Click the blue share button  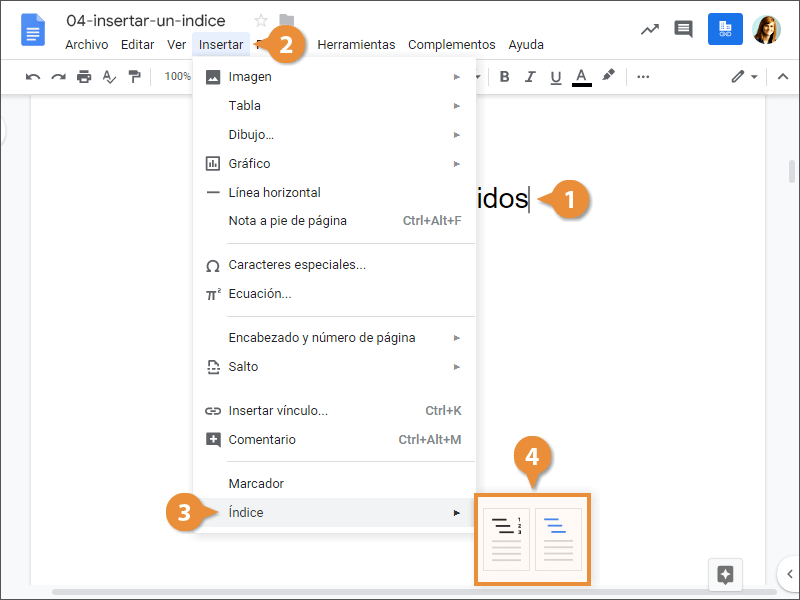725,29
